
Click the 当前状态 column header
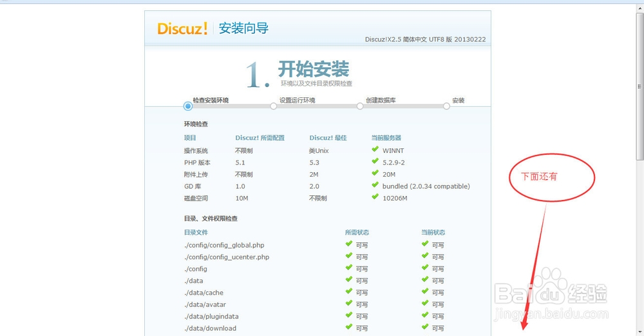click(433, 232)
